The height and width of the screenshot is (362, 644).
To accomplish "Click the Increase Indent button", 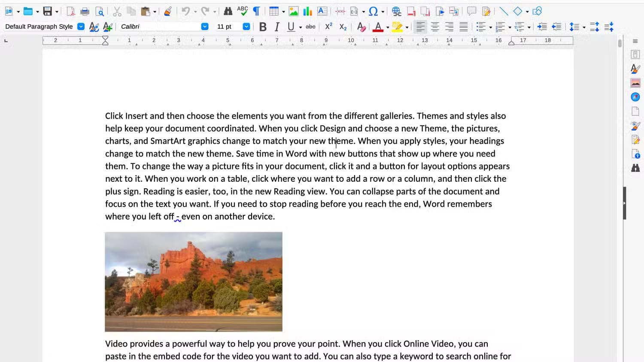I will click(x=542, y=27).
